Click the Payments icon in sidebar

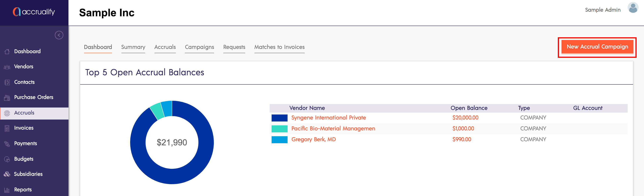pyautogui.click(x=7, y=144)
